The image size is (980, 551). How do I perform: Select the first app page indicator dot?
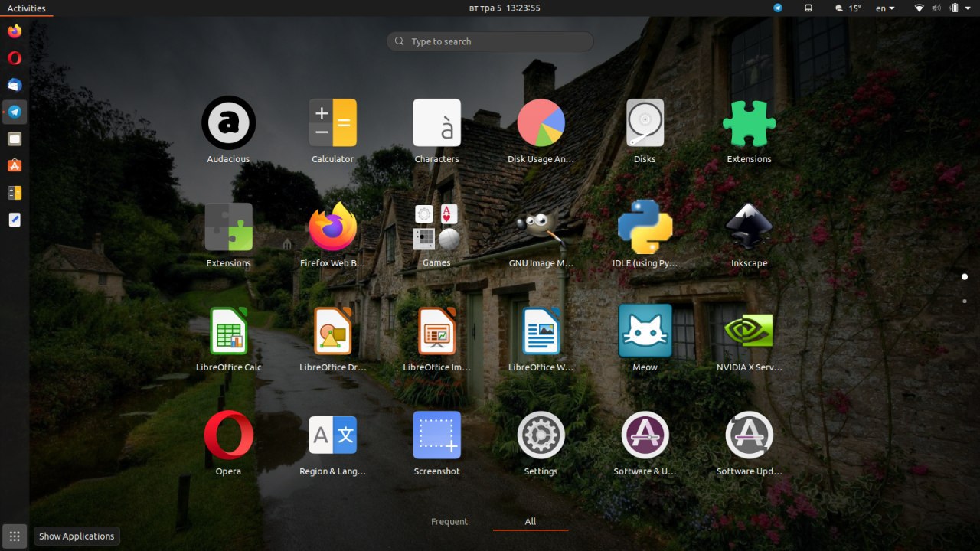coord(965,276)
